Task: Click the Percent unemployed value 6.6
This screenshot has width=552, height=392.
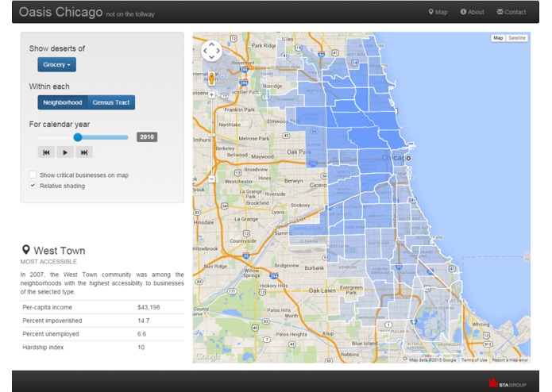Action: (x=141, y=334)
